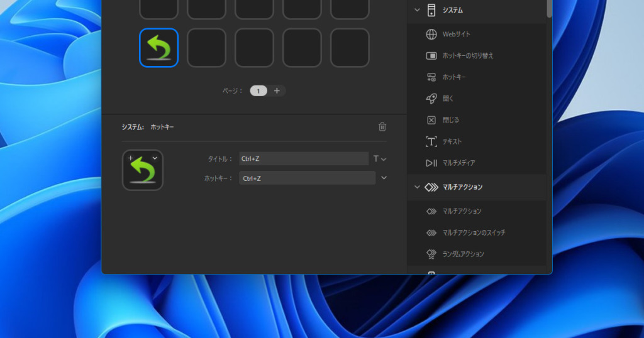Click the '閉じる' action label
This screenshot has height=338, width=644.
pos(450,120)
